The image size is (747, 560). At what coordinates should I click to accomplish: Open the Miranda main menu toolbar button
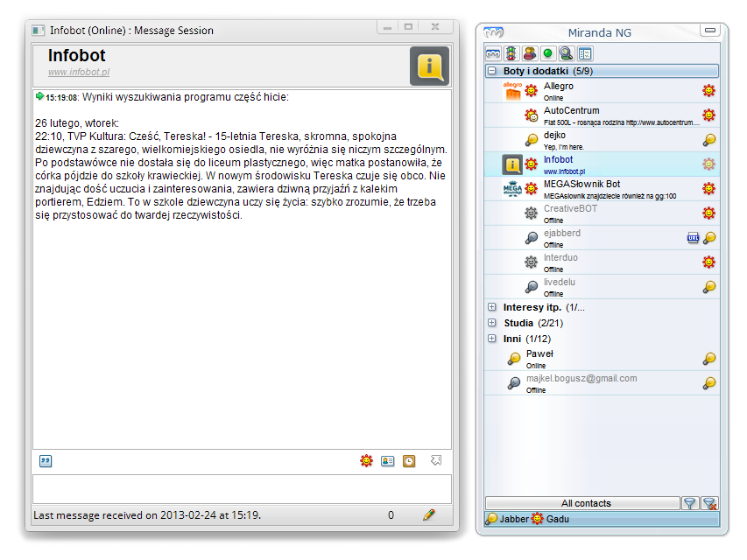493,53
